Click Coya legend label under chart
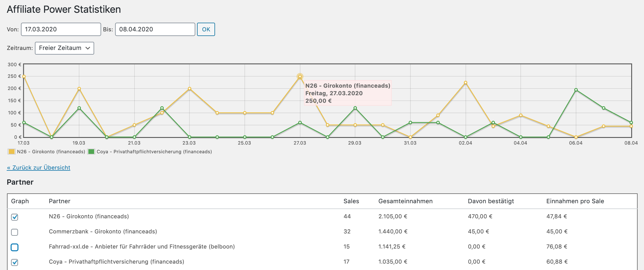 [154, 152]
